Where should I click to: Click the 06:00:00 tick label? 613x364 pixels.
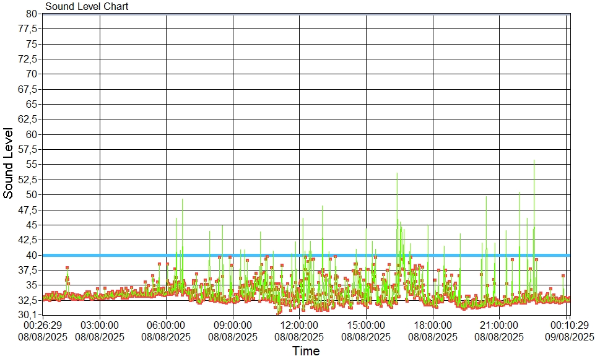[x=166, y=325]
